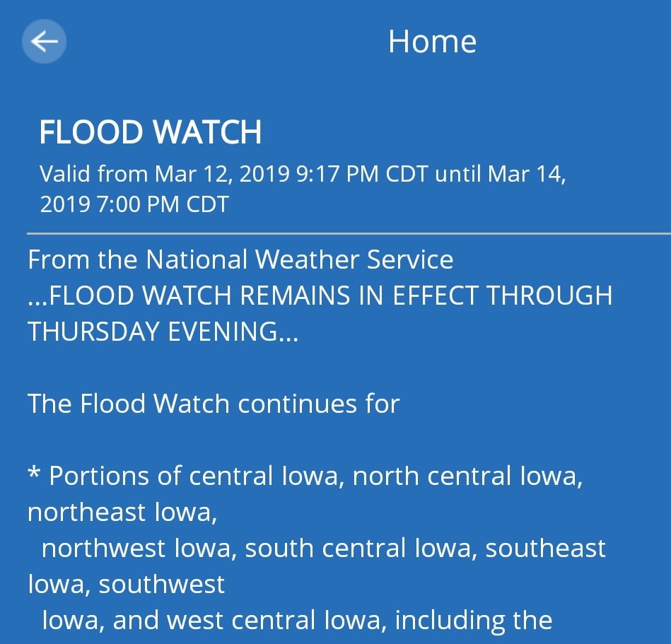Select the Home header title
The height and width of the screenshot is (644, 671).
point(431,42)
